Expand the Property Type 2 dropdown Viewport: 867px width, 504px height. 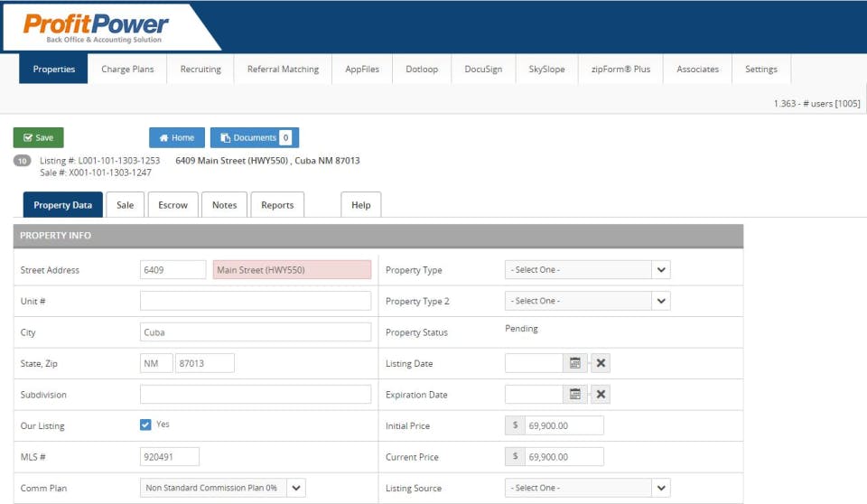(x=587, y=301)
